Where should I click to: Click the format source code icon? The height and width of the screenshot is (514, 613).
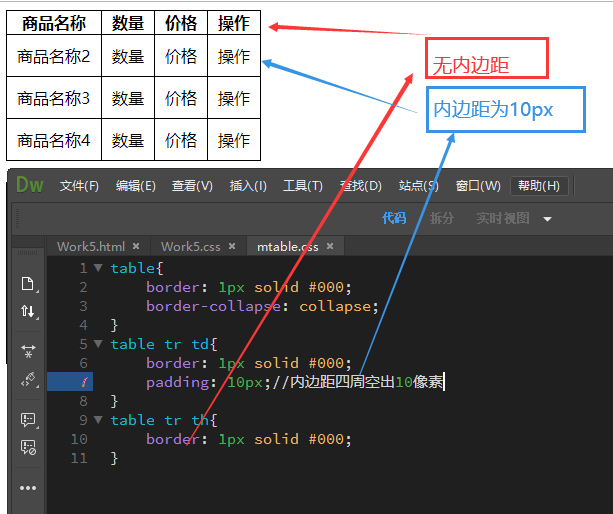point(28,379)
